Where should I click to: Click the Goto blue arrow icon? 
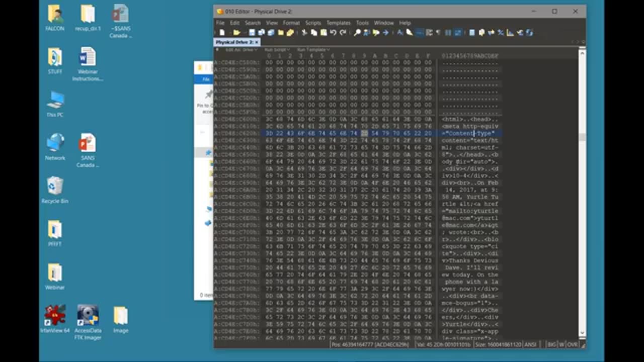[386, 33]
